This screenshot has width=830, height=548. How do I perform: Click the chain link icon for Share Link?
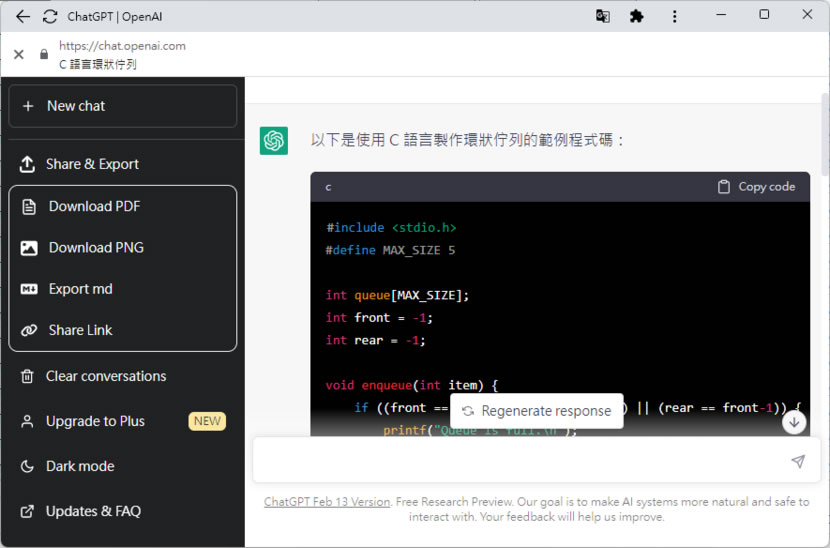29,330
